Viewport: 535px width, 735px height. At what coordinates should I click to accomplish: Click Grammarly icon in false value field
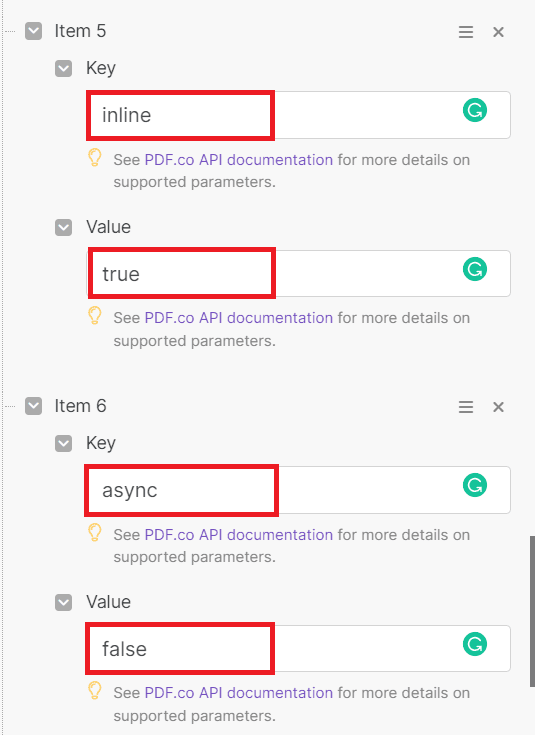coord(475,644)
